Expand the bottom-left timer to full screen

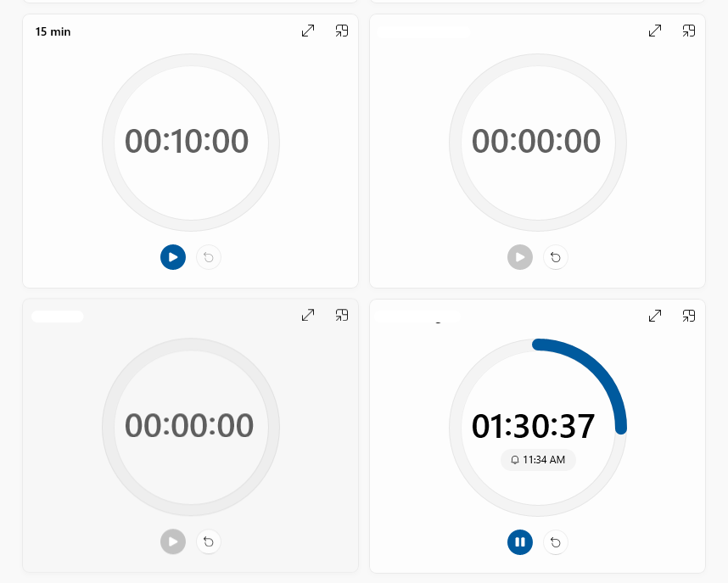pos(307,315)
